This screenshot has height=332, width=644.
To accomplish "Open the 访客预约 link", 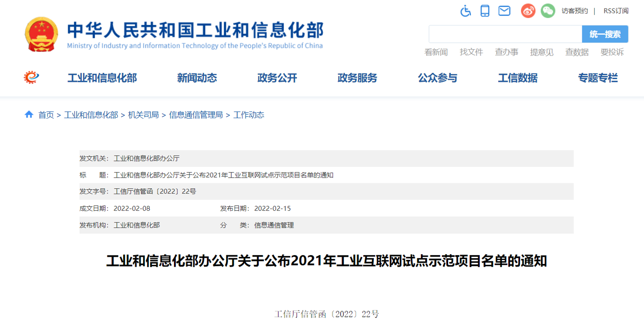I will coord(575,11).
